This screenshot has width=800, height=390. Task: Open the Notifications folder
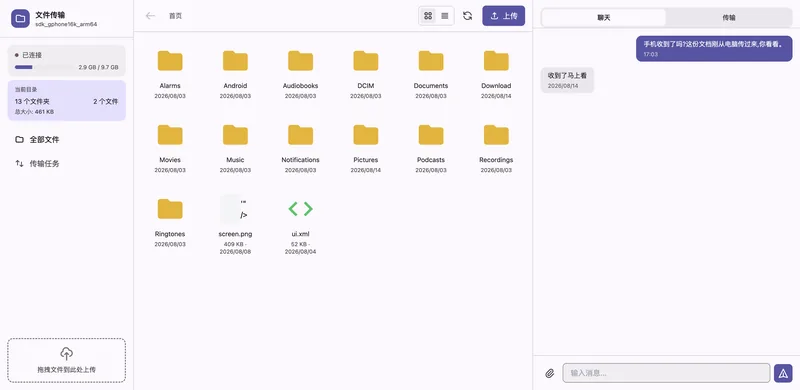[301, 135]
